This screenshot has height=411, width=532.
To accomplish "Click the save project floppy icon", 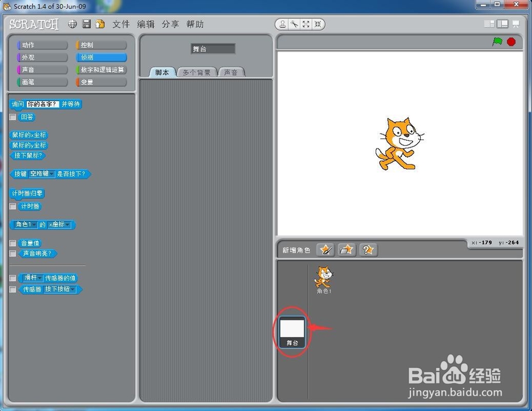I will (87, 24).
